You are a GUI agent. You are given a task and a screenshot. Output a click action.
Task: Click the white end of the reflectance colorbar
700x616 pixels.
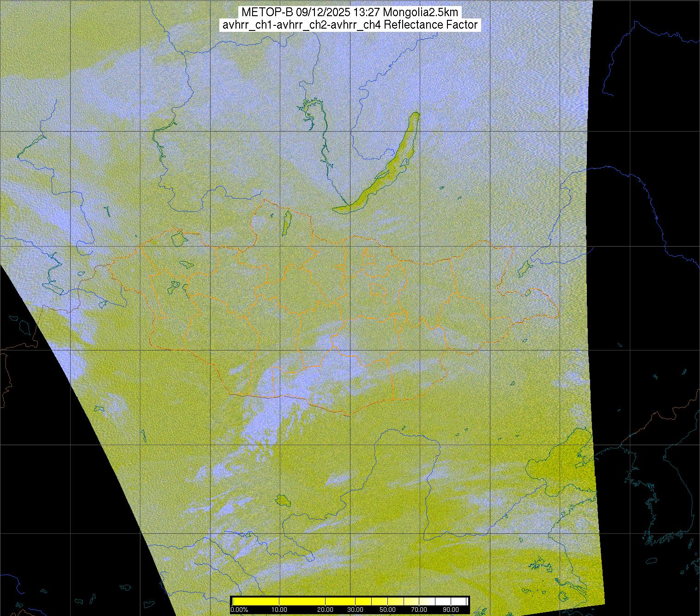(459, 601)
